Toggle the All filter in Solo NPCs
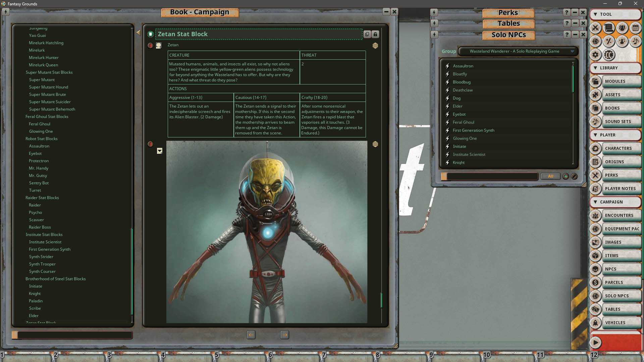644x362 pixels. click(x=550, y=176)
